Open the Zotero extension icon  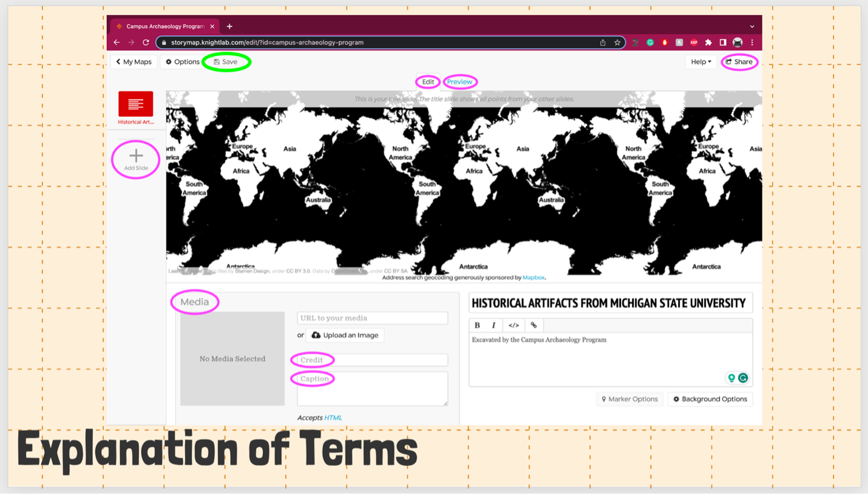(x=636, y=43)
